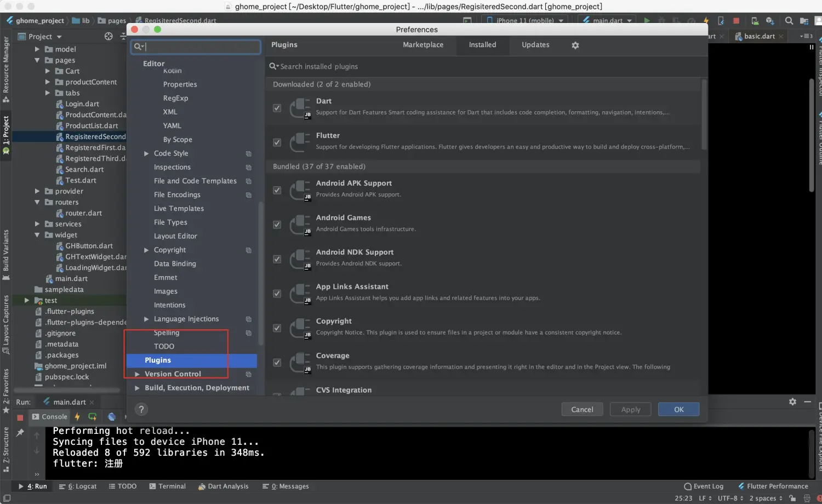Image resolution: width=822 pixels, height=504 pixels.
Task: Click the red Stop square in top toolbar
Action: [x=737, y=21]
